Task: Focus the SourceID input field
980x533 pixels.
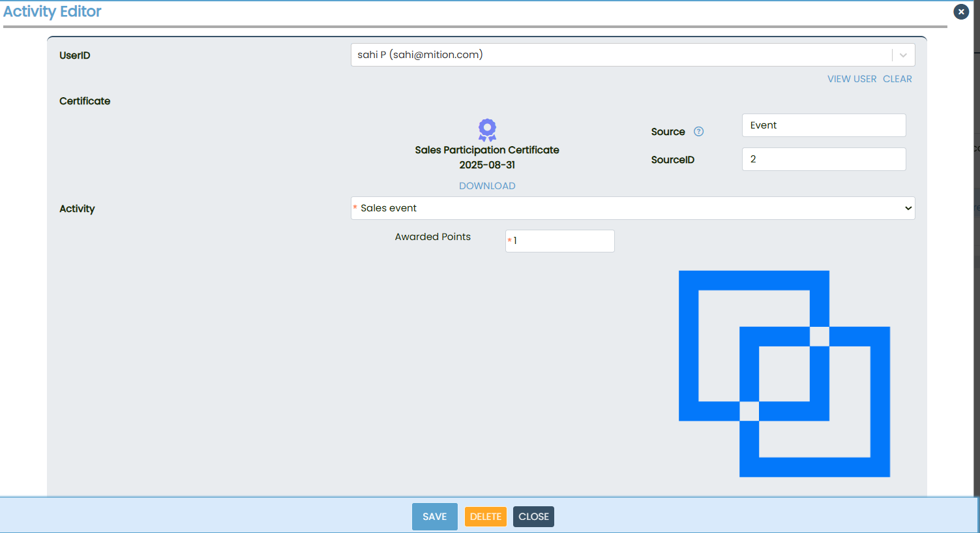Action: pos(824,159)
